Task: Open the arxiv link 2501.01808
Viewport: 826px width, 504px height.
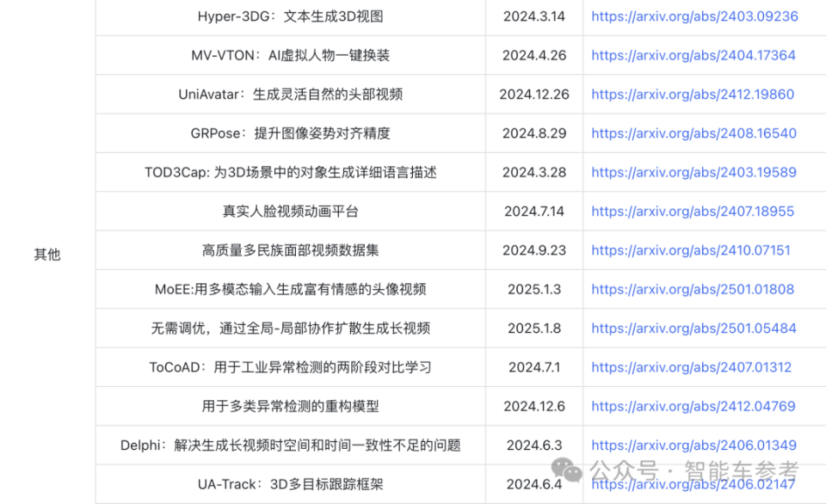Action: tap(693, 289)
